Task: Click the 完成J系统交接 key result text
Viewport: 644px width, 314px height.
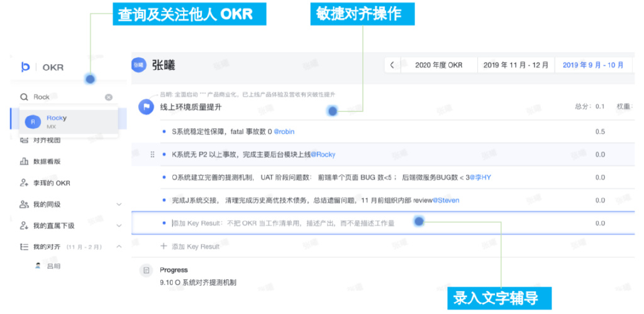Action: [302, 201]
